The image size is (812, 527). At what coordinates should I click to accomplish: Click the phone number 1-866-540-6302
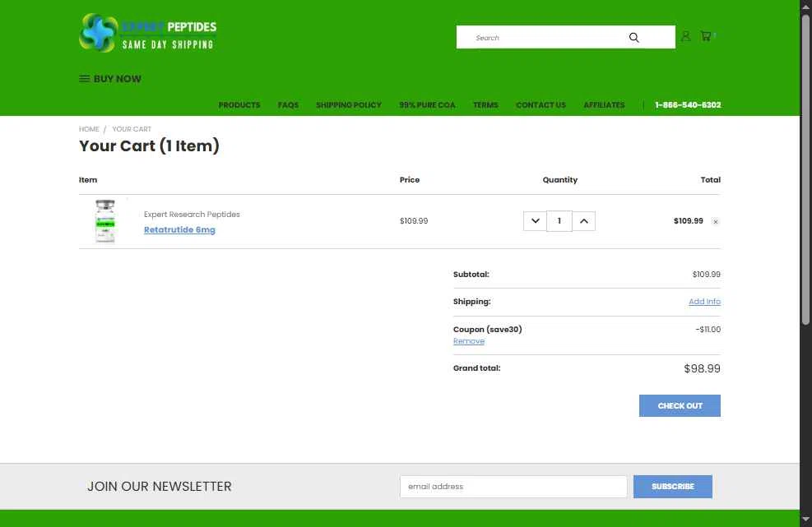(688, 105)
